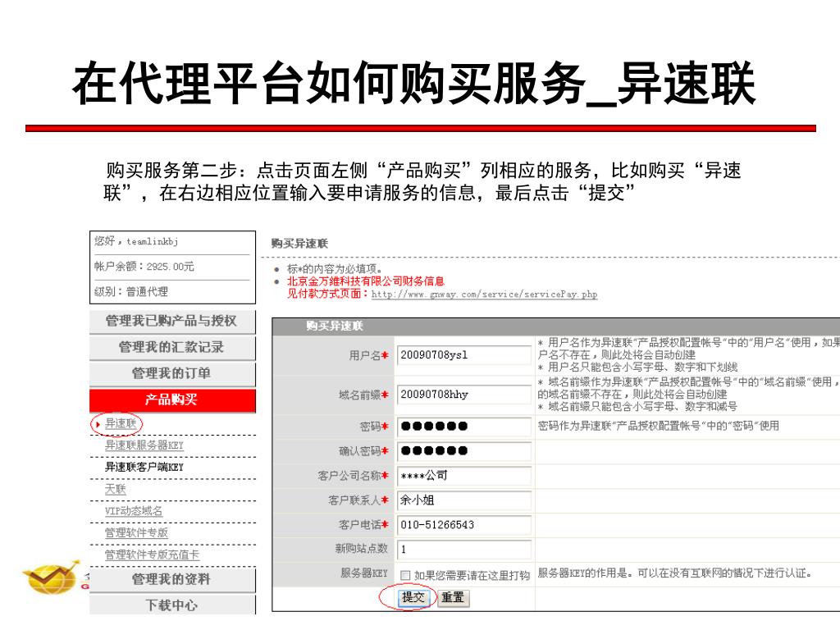Focus the 客户电话 field
The image size is (840, 630).
(464, 525)
